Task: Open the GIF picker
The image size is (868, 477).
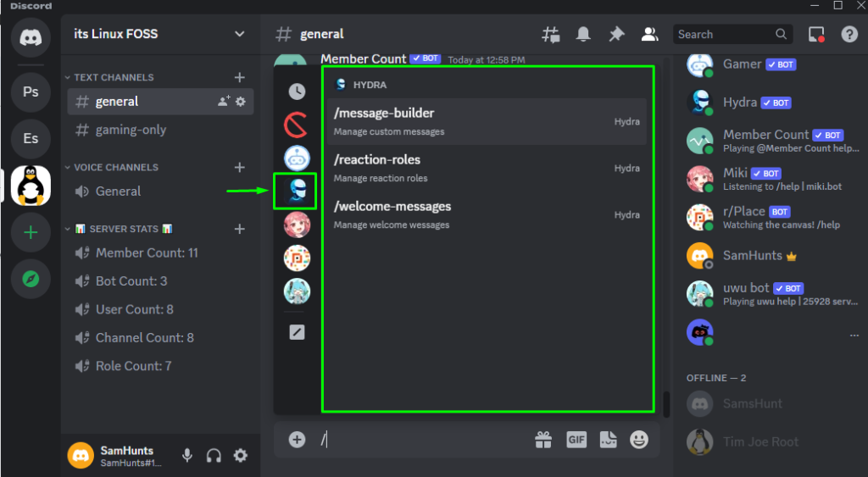Action: pyautogui.click(x=576, y=440)
